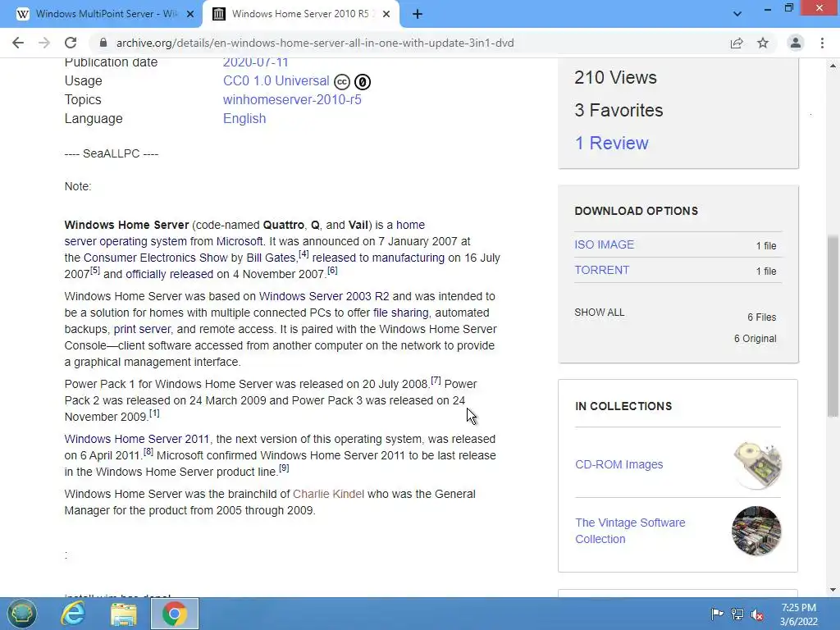
Task: Close the Windows Home Server 2010 R5 tab
Action: [386, 15]
